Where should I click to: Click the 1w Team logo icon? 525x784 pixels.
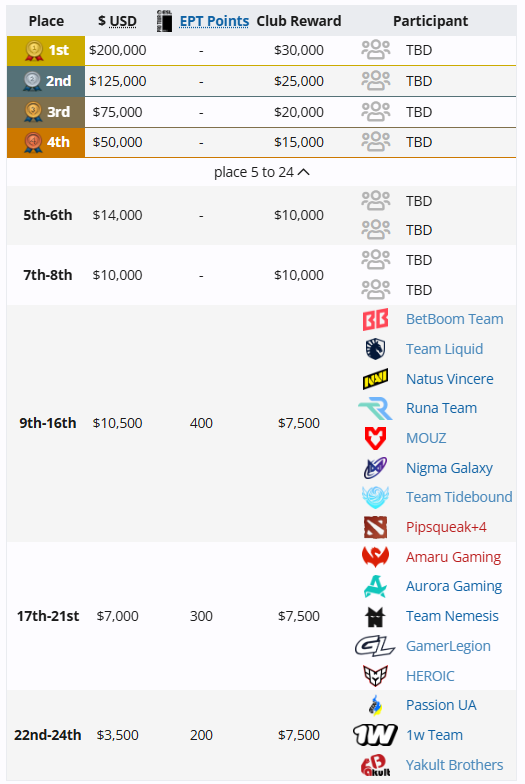click(376, 735)
